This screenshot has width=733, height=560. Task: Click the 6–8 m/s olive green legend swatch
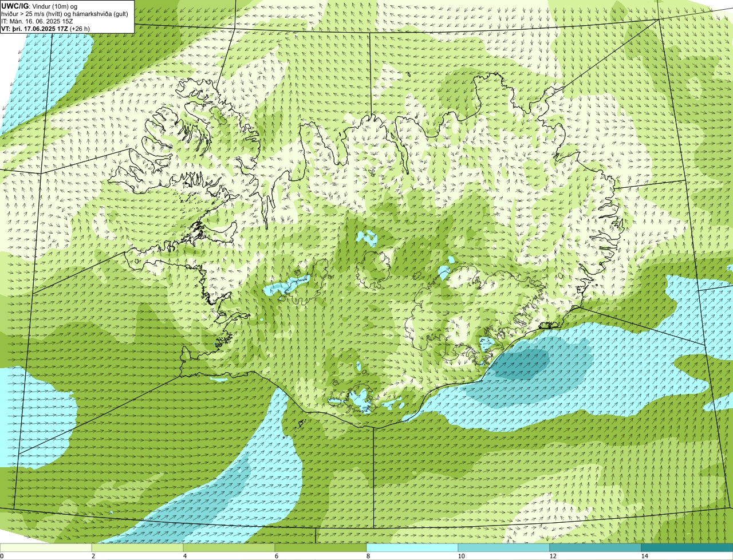[x=321, y=548]
